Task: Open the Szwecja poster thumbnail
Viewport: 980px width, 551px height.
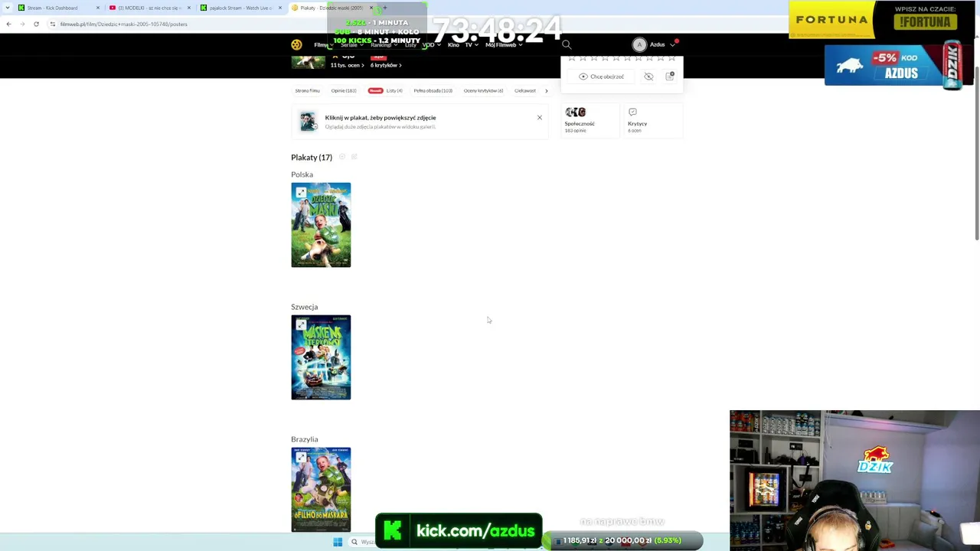Action: (x=321, y=357)
